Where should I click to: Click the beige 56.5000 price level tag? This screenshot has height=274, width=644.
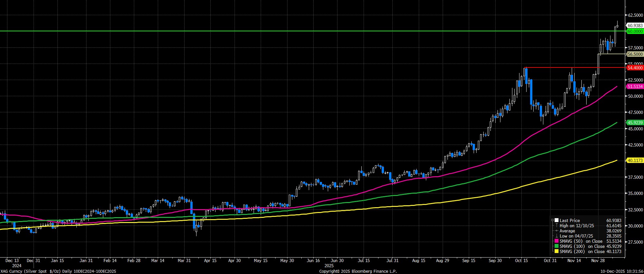point(634,55)
